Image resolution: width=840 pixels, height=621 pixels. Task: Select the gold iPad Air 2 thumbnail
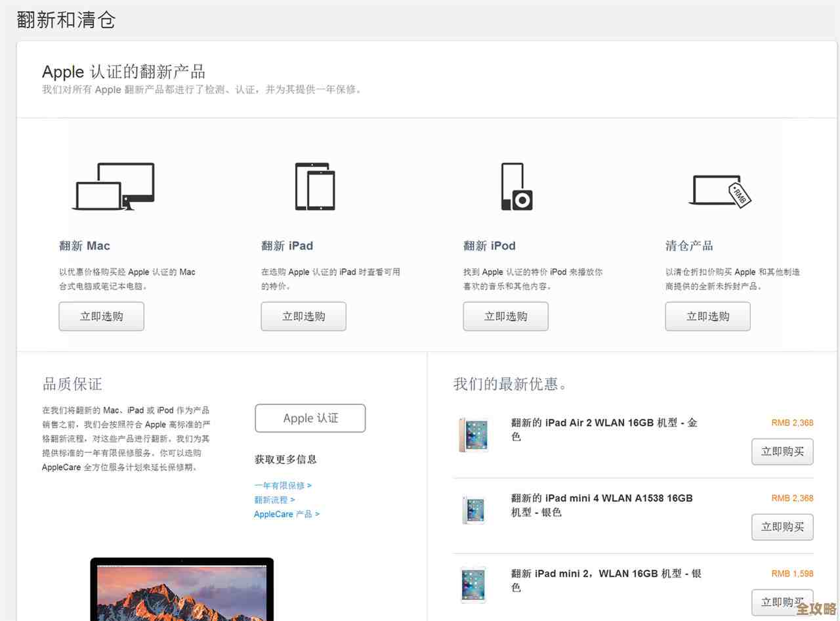point(473,435)
